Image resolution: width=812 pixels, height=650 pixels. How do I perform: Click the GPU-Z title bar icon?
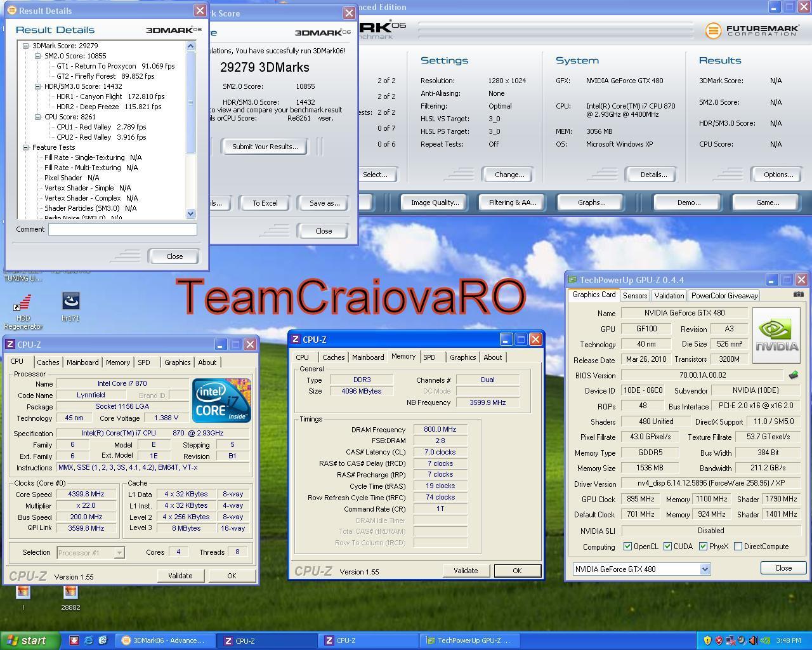click(x=572, y=279)
